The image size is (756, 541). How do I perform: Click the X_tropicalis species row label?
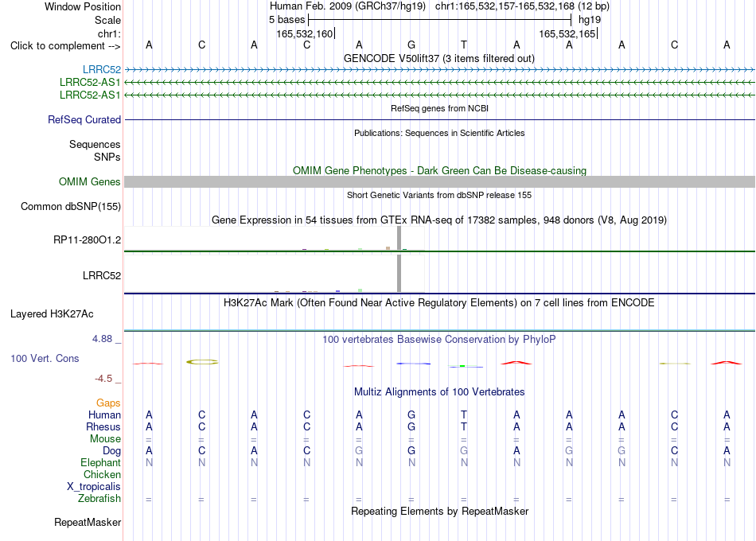pos(94,487)
